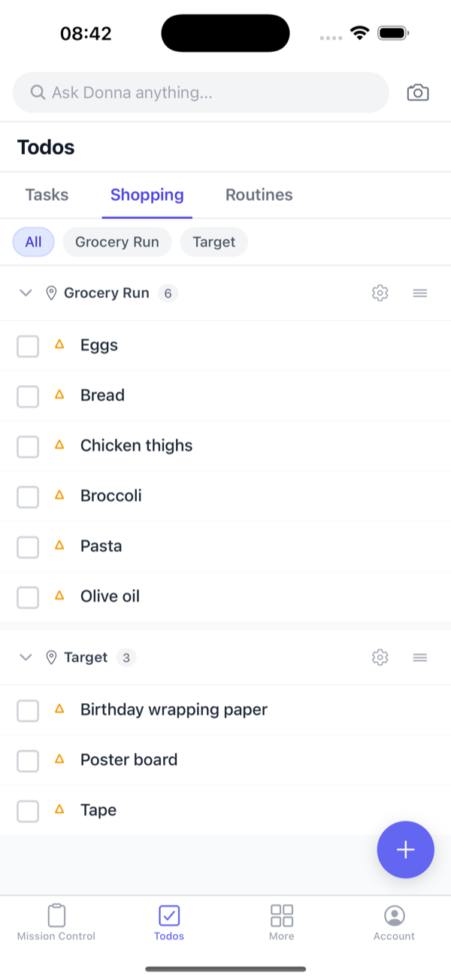This screenshot has width=451, height=980.
Task: Switch to the Routines tab
Action: pyautogui.click(x=259, y=195)
